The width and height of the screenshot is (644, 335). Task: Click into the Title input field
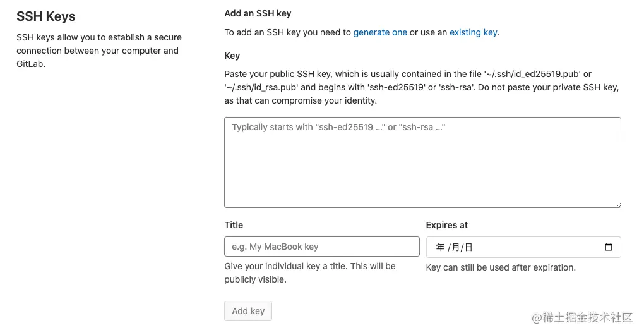[x=321, y=247]
